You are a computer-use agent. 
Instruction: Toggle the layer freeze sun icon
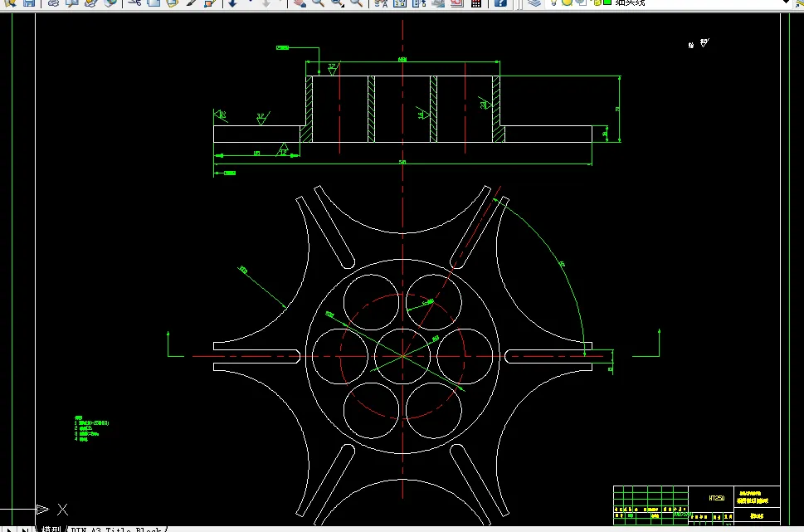point(567,2)
